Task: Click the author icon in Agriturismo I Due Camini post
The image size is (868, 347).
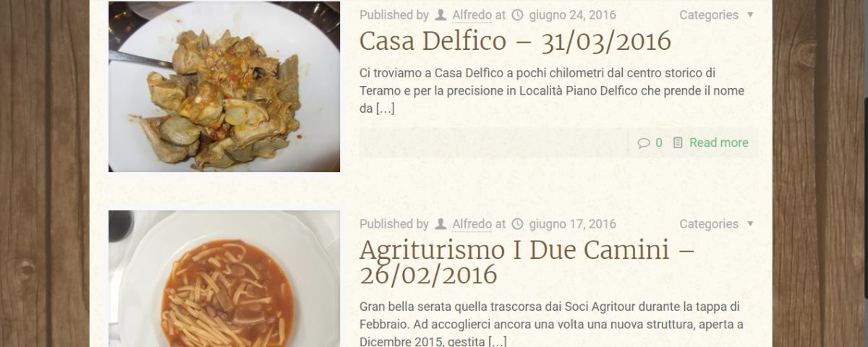Action: [x=441, y=224]
